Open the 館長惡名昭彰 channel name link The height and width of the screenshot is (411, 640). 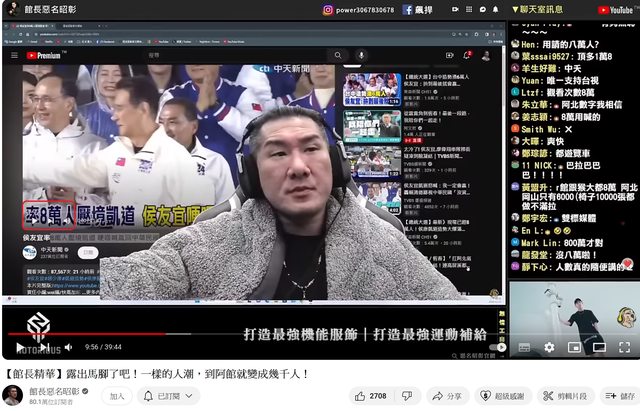pyautogui.click(x=54, y=391)
